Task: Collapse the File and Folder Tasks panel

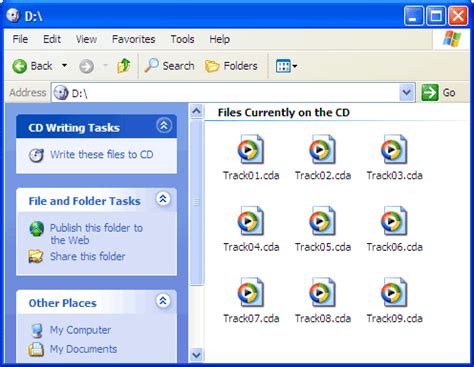Action: [163, 199]
